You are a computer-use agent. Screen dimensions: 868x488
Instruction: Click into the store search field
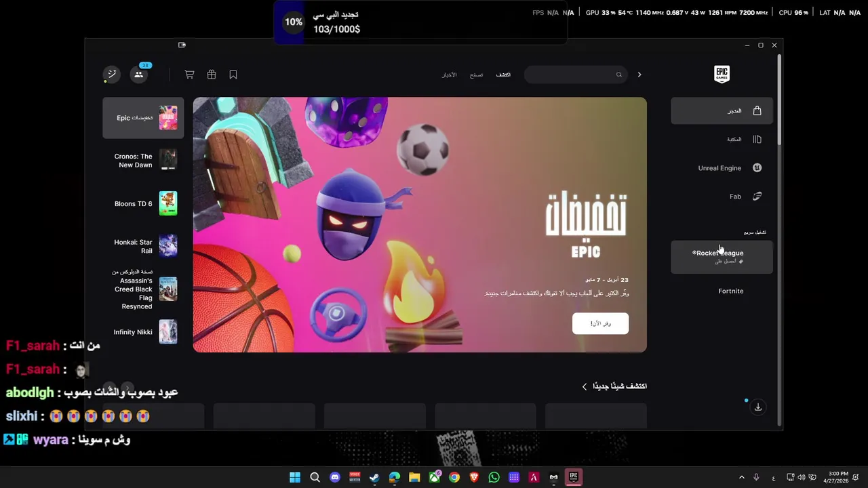click(x=575, y=75)
